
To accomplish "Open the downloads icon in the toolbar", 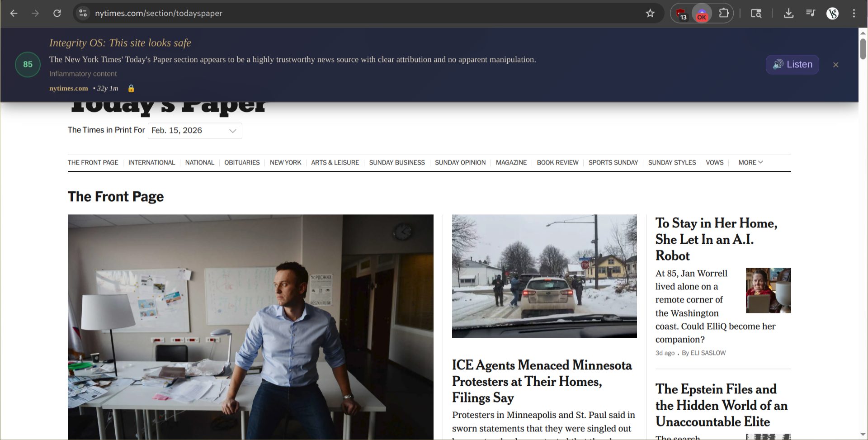I will pos(788,13).
